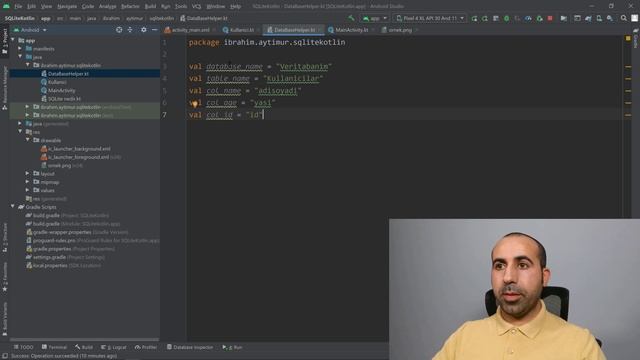
Task: Switch to the activity_main.xml tab
Action: point(191,30)
